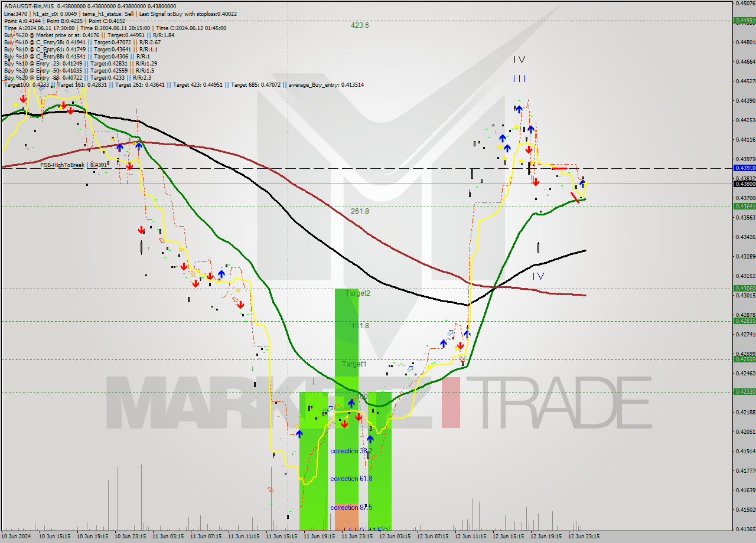Click the '12 Jun 19:15' time axis label
Viewport: 756px width, 543px height.
pos(546,537)
